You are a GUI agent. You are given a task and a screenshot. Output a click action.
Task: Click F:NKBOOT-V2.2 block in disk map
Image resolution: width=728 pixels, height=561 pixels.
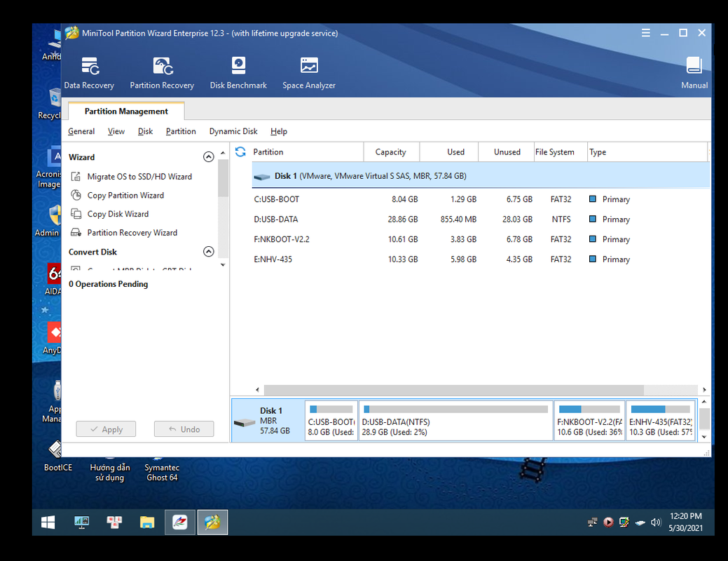click(x=589, y=421)
